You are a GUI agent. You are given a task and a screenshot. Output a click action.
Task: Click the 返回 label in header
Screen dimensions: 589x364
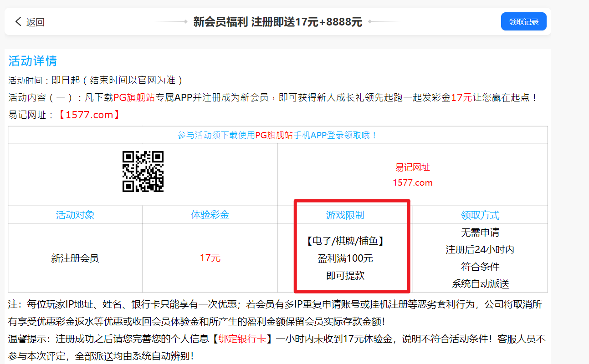coord(36,22)
